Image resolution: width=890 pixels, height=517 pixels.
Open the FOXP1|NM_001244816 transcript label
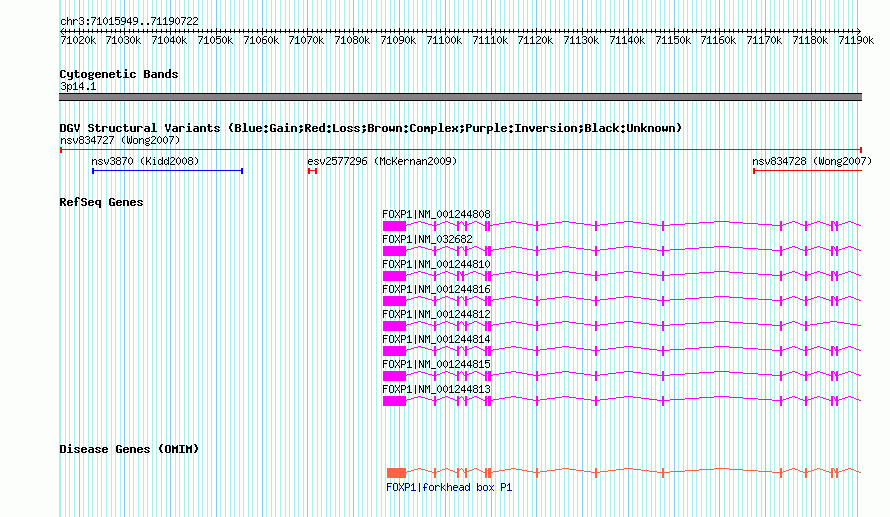click(x=436, y=289)
